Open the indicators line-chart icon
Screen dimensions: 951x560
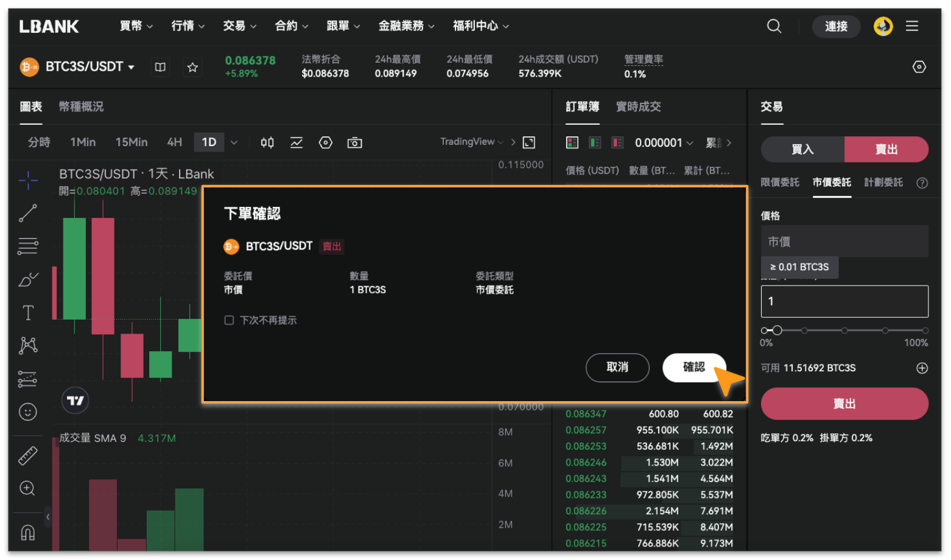[x=297, y=142]
